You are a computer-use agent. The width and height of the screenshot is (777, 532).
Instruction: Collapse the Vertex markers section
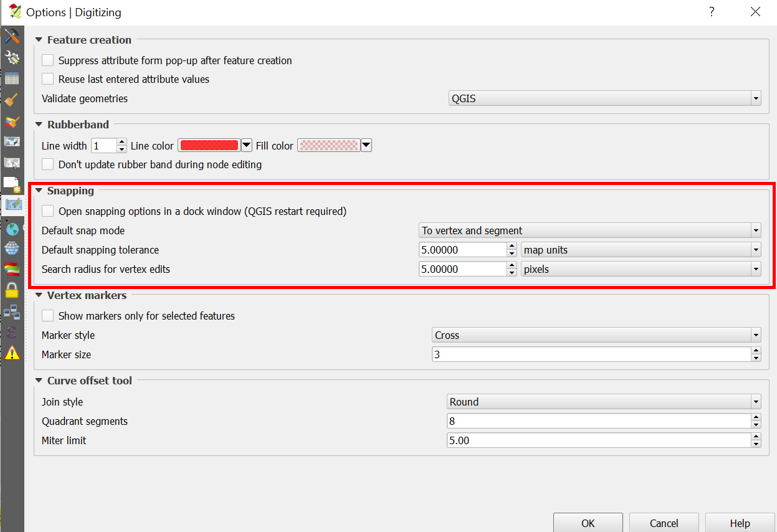pos(39,295)
